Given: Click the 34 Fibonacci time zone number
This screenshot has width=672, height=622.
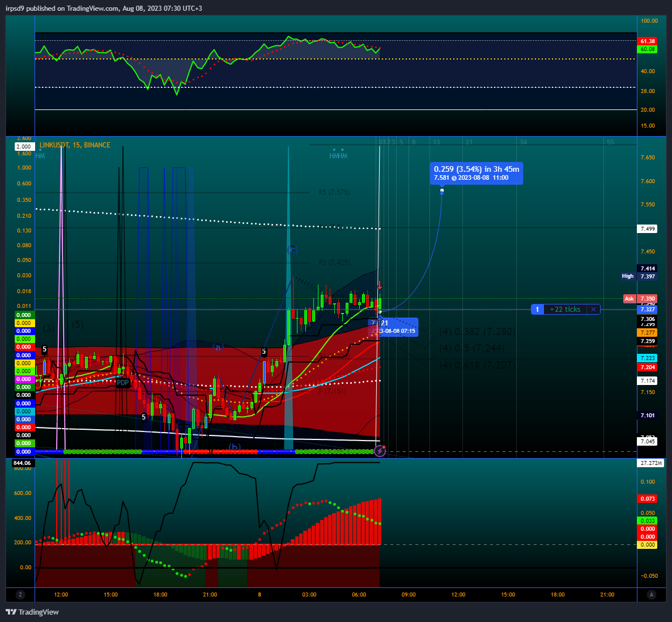Looking at the screenshot, I should tap(523, 142).
